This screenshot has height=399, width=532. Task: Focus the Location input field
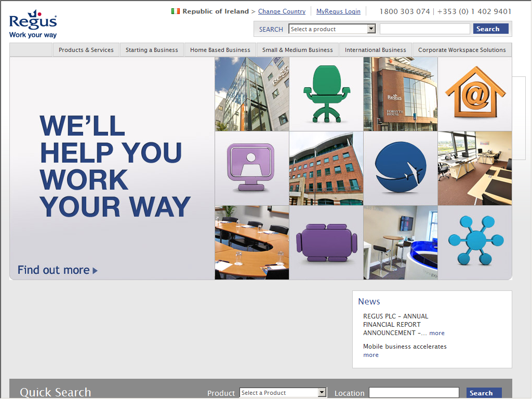point(414,393)
